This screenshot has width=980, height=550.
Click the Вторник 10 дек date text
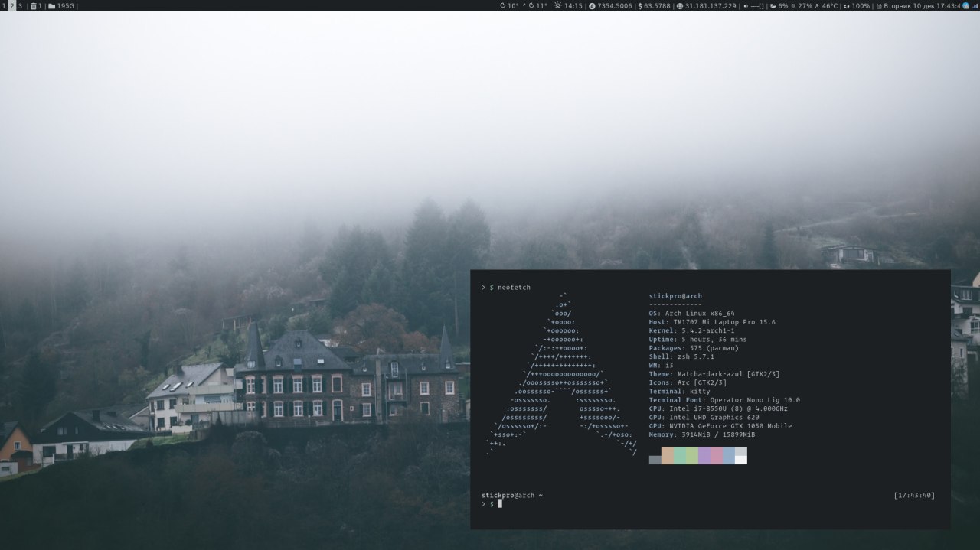[909, 5]
